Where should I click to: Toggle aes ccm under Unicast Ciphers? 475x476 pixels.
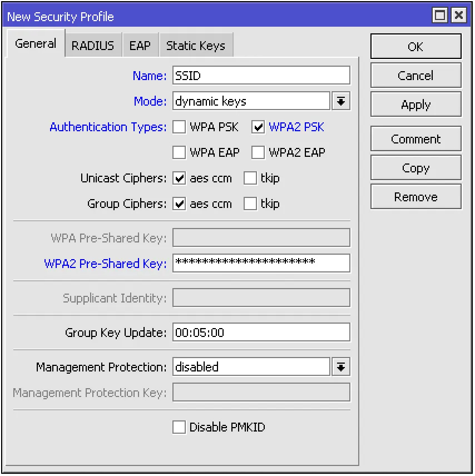[x=179, y=178]
